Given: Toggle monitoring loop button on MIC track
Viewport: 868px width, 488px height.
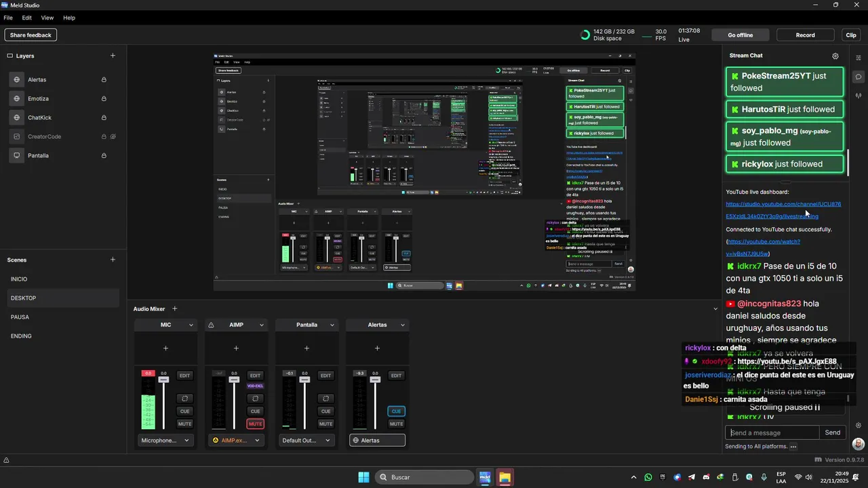Looking at the screenshot, I should pyautogui.click(x=184, y=398).
